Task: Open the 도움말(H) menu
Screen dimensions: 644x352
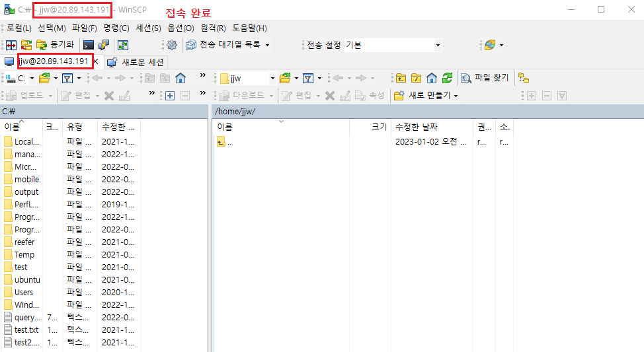Action: coord(249,28)
